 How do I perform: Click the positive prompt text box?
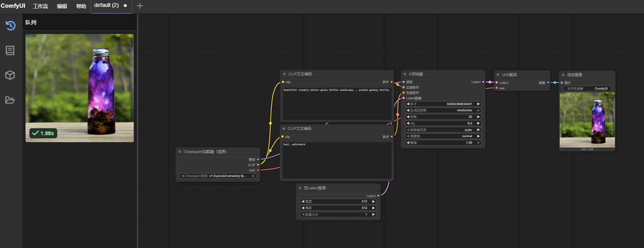(337, 104)
